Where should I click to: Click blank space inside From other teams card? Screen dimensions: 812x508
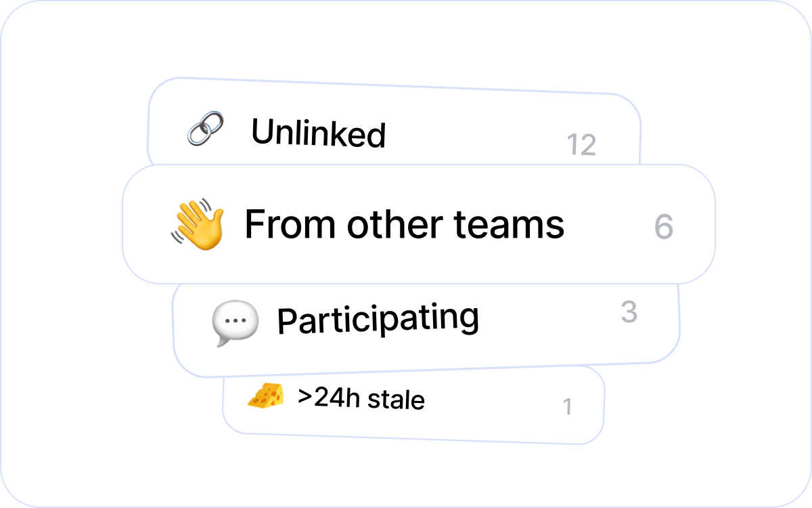(609, 257)
